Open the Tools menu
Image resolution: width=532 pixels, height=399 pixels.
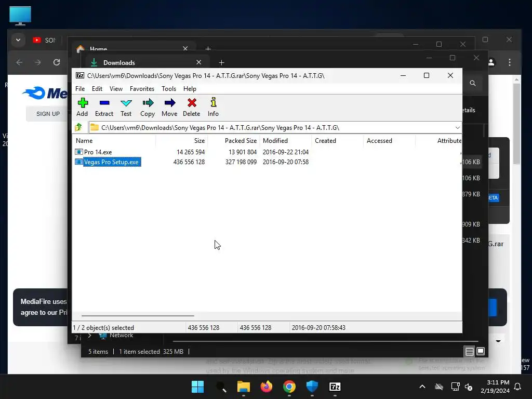point(169,88)
